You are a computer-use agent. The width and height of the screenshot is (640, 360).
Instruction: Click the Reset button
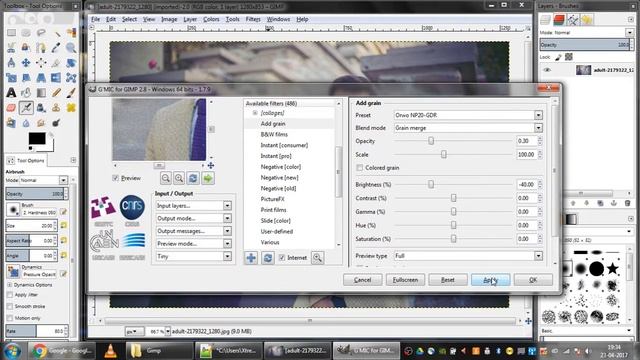[448, 280]
